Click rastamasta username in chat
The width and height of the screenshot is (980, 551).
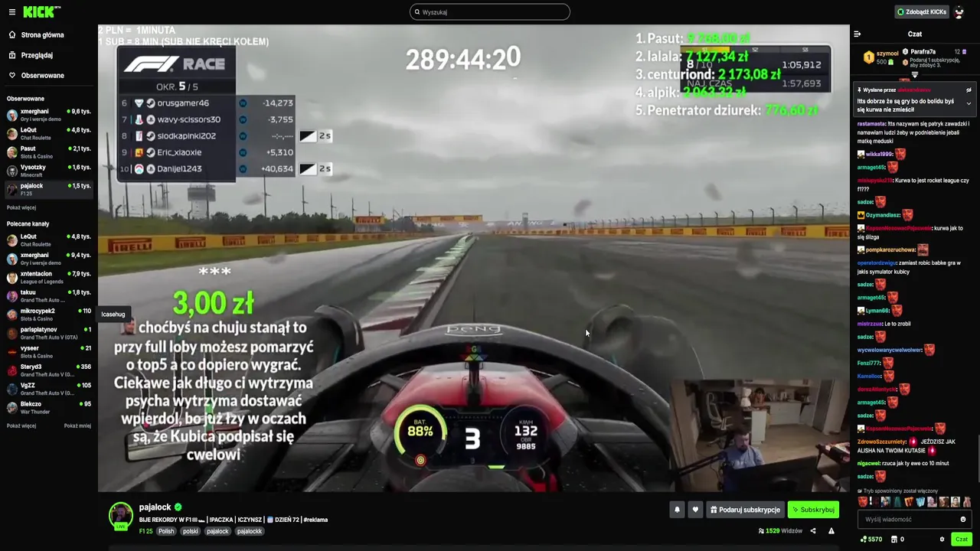point(871,124)
